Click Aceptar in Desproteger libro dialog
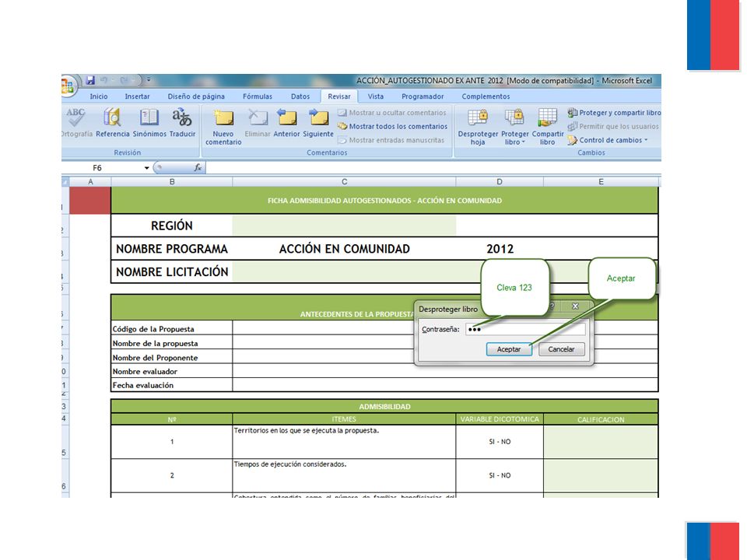The image size is (747, 560). pyautogui.click(x=509, y=349)
